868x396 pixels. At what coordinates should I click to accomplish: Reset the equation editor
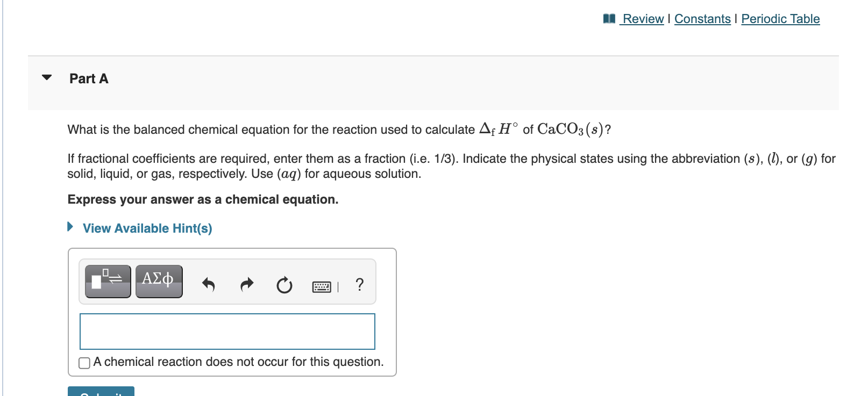(x=284, y=285)
